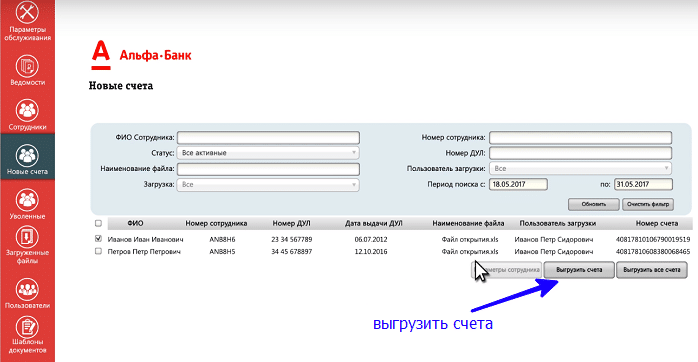
Task: Sort by Номер сотрудника column header
Action: [216, 224]
